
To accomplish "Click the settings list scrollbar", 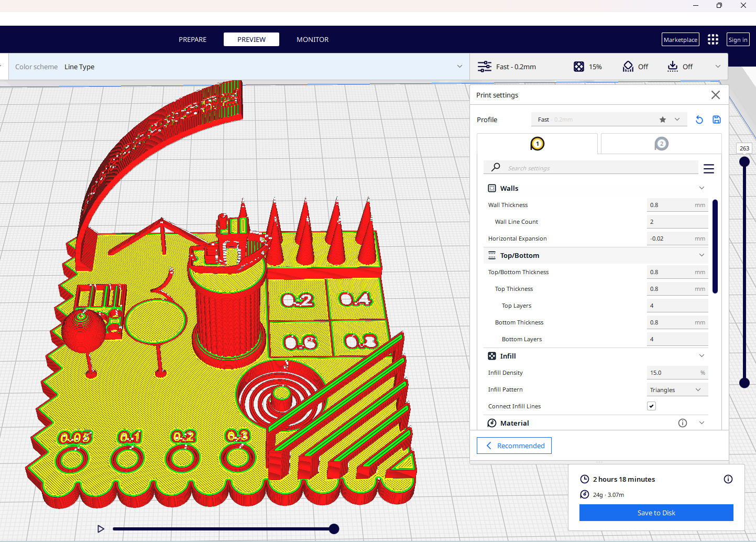I will click(715, 246).
